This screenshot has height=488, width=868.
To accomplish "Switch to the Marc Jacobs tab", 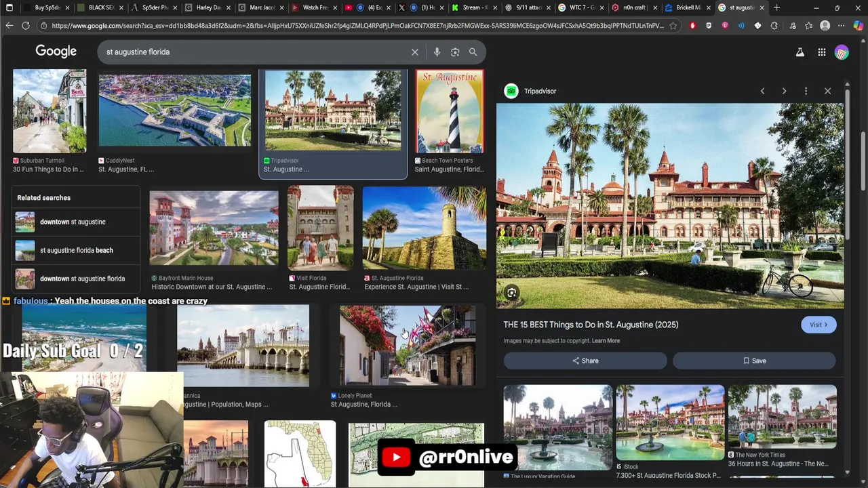I will click(260, 7).
